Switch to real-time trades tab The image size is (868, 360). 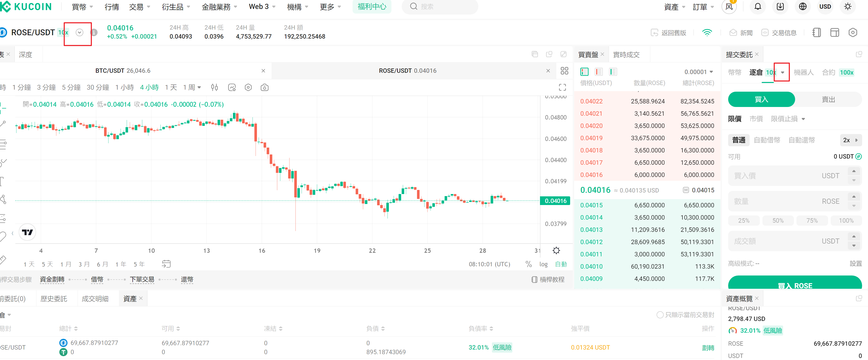626,54
